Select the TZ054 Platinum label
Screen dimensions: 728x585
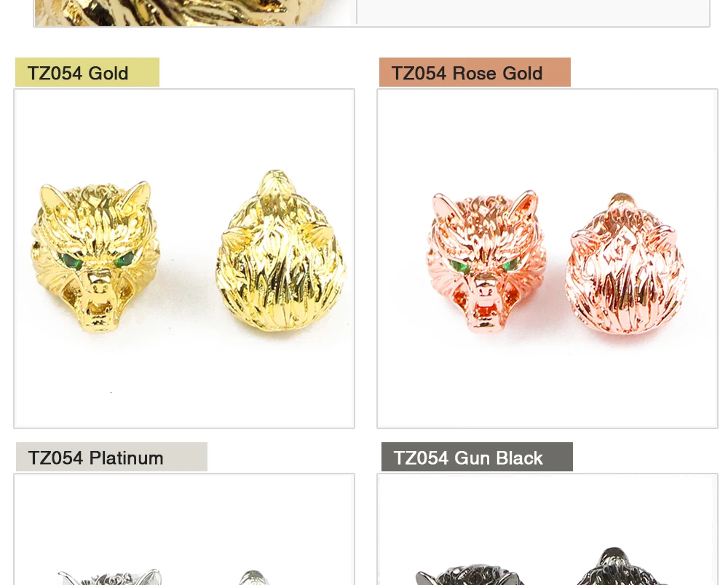[95, 458]
